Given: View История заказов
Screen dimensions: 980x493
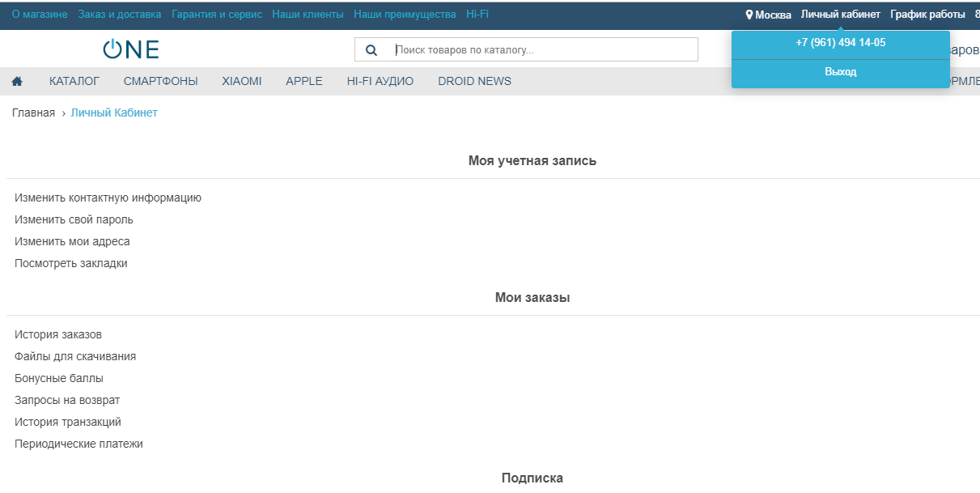Looking at the screenshot, I should coord(58,334).
